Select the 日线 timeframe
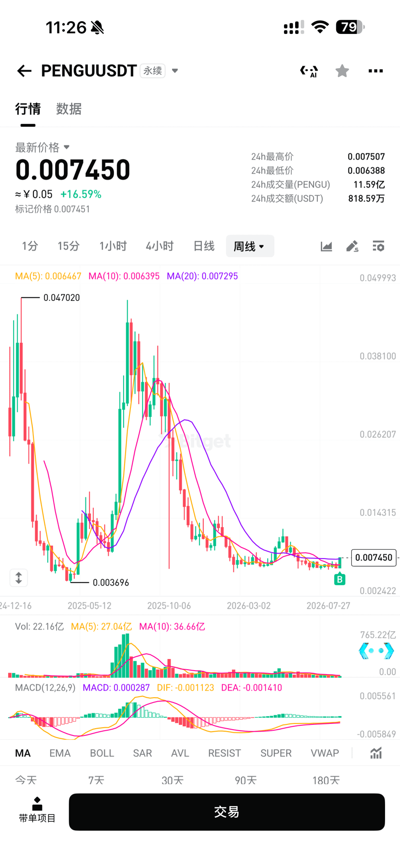The image size is (400, 868). [x=203, y=246]
